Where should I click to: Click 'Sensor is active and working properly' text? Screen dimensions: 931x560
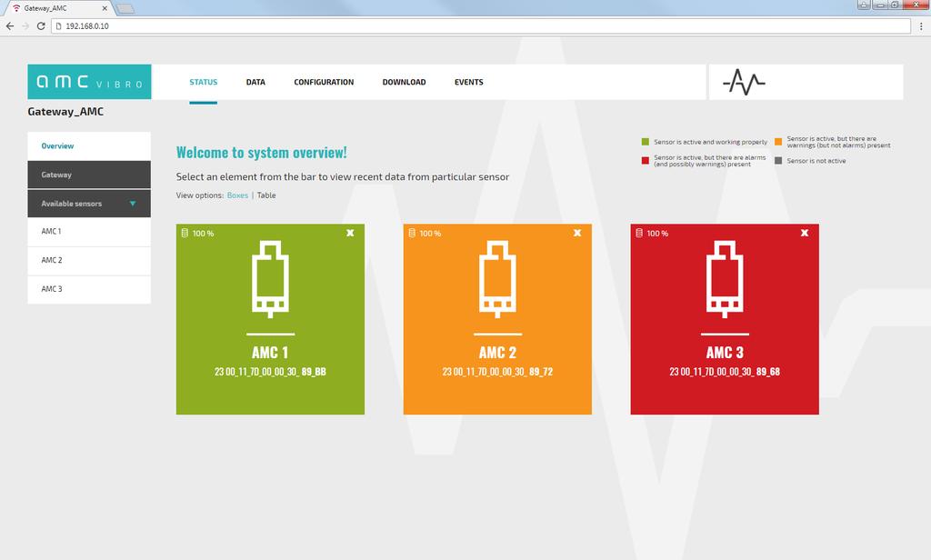coord(711,142)
